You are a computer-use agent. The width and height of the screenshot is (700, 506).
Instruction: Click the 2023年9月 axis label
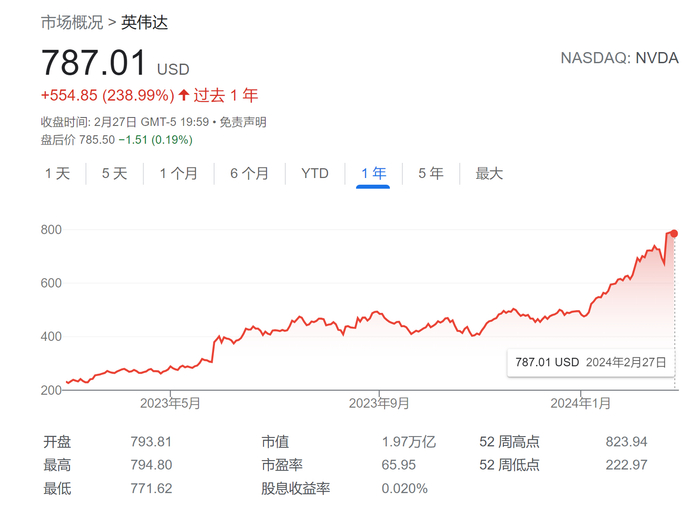pos(379,403)
